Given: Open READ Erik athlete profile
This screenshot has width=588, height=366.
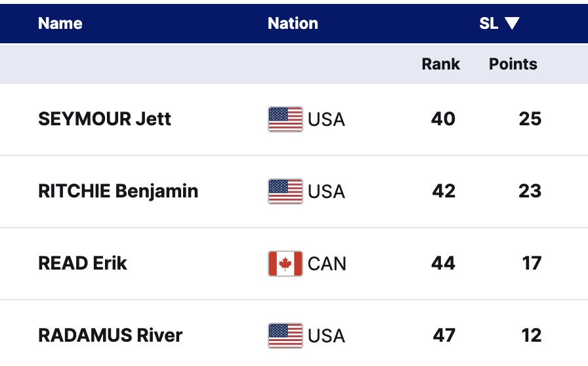Looking at the screenshot, I should point(83,264).
